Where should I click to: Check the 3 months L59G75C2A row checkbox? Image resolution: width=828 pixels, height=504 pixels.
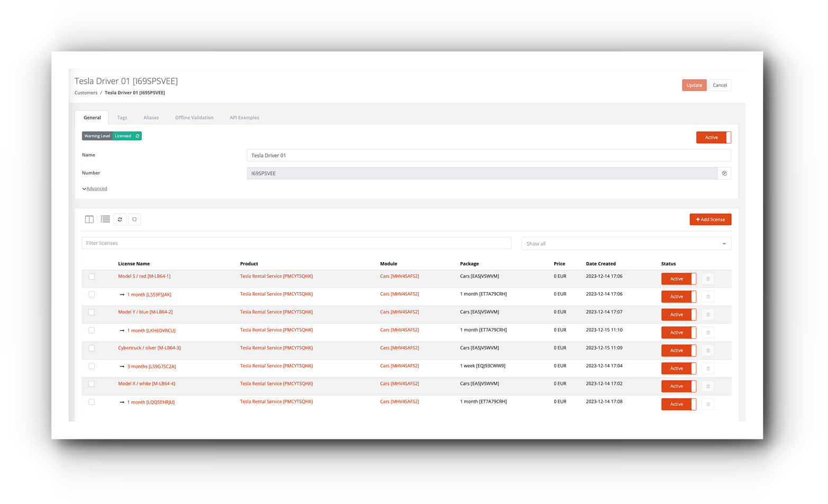tap(91, 366)
